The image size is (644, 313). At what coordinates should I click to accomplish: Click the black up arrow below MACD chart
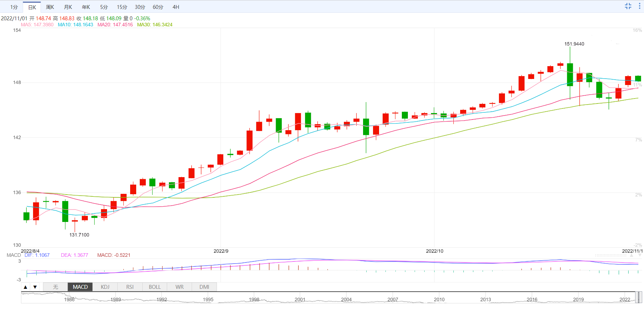coord(25,287)
